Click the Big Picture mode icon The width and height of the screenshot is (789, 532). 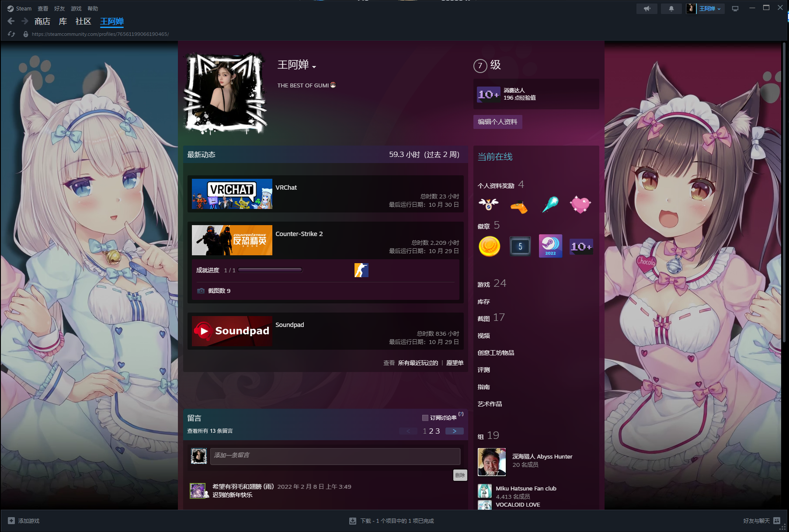click(735, 9)
